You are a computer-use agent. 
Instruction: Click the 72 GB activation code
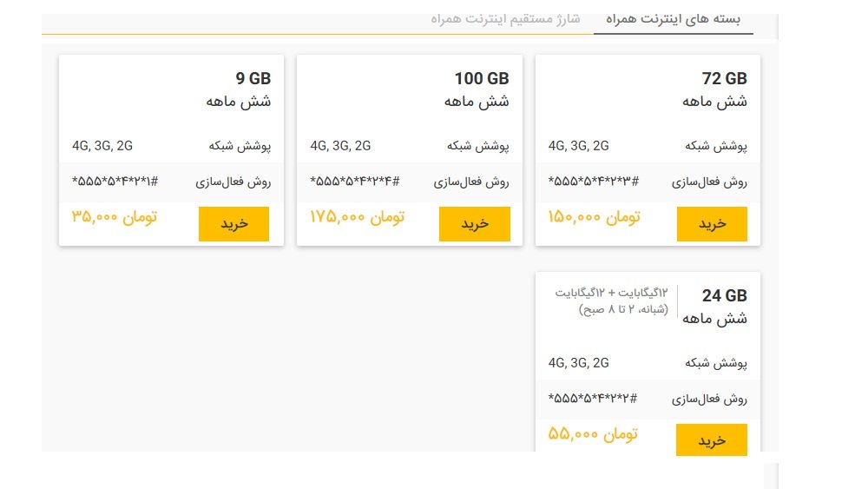(594, 182)
